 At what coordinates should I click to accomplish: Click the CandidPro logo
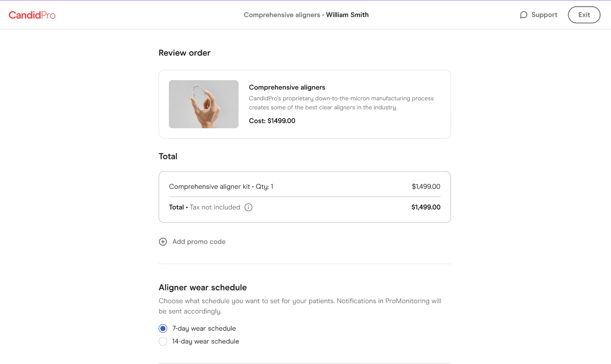pos(32,15)
